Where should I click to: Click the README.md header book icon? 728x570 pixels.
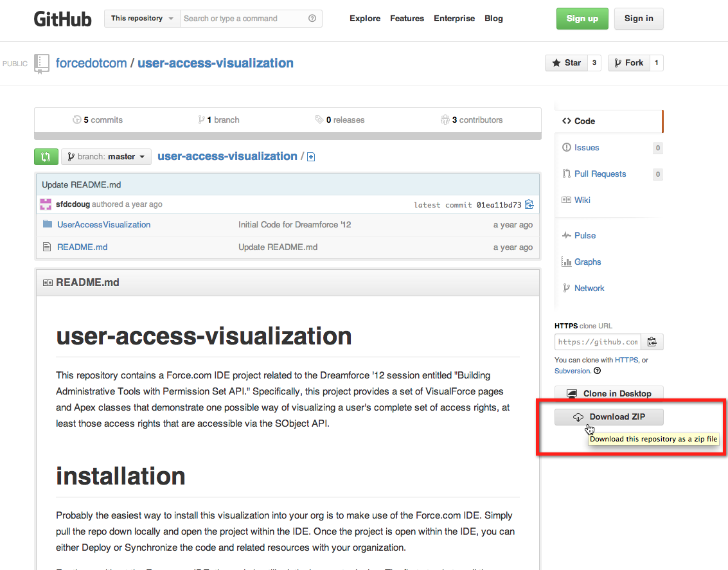tap(48, 283)
